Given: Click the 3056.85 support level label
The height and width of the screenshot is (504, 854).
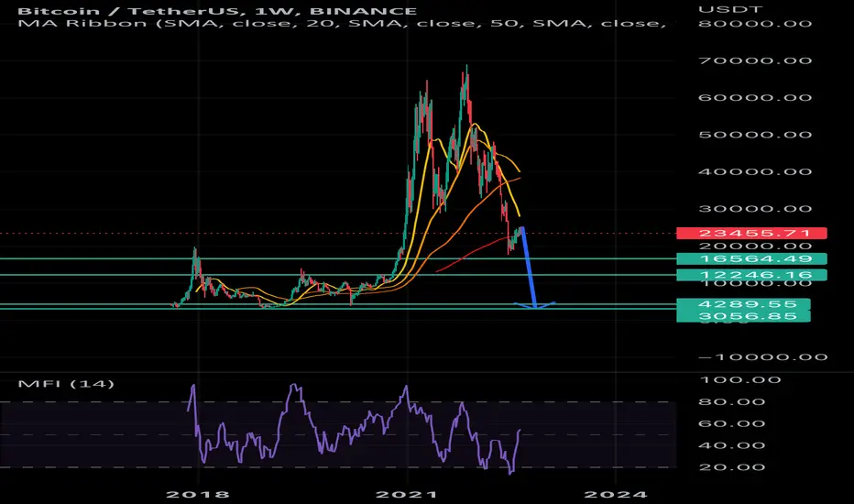Looking at the screenshot, I should (x=743, y=316).
